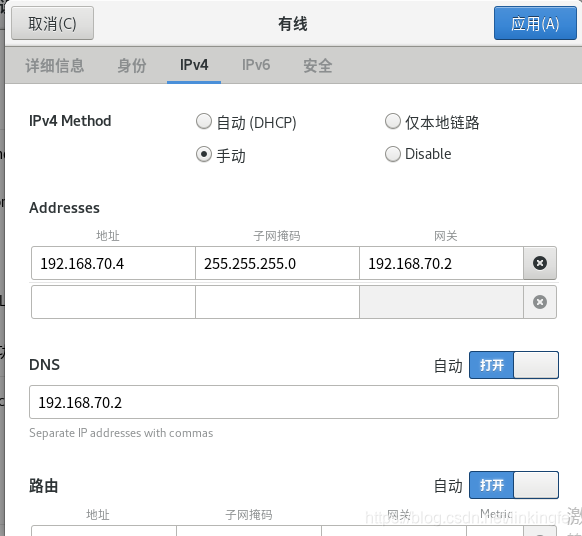Click the 网关 header above Addresses table
Viewport: 582px width, 536px height.
(x=445, y=236)
